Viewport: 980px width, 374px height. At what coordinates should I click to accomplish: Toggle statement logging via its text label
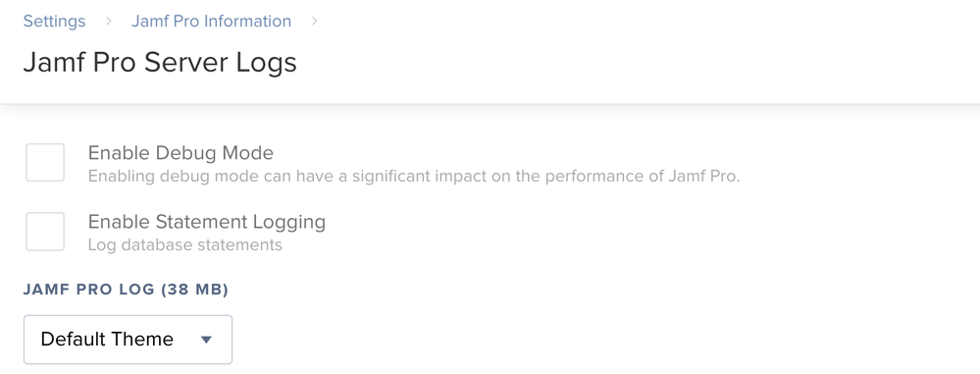coord(207,222)
